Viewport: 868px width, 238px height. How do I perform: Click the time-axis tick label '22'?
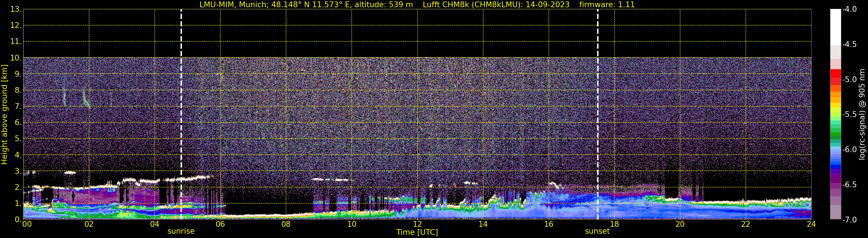pos(746,224)
